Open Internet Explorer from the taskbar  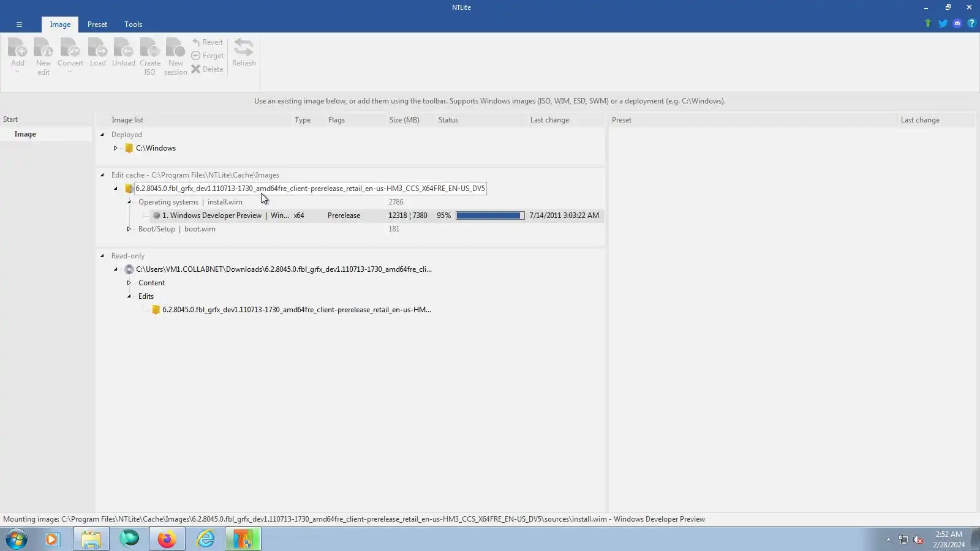click(x=205, y=539)
